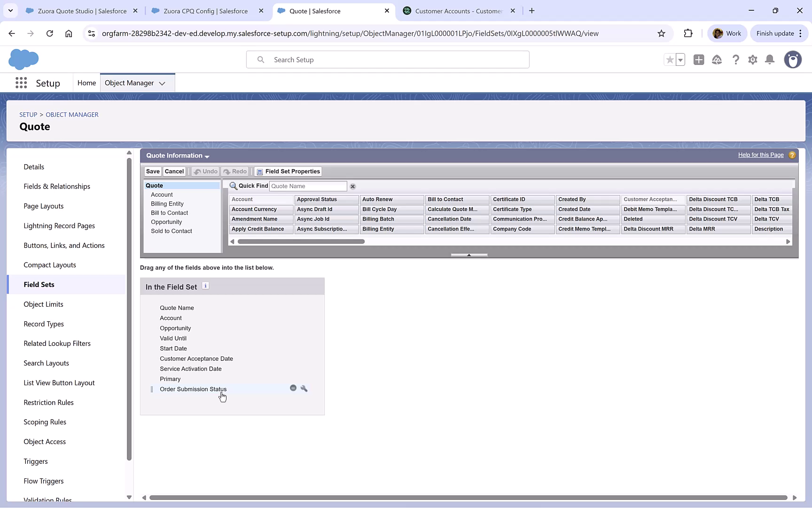Click the Save button
The image size is (812, 508).
point(152,171)
